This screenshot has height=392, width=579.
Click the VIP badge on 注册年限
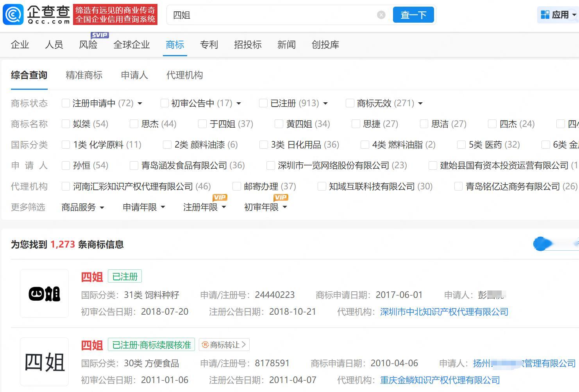click(x=220, y=198)
